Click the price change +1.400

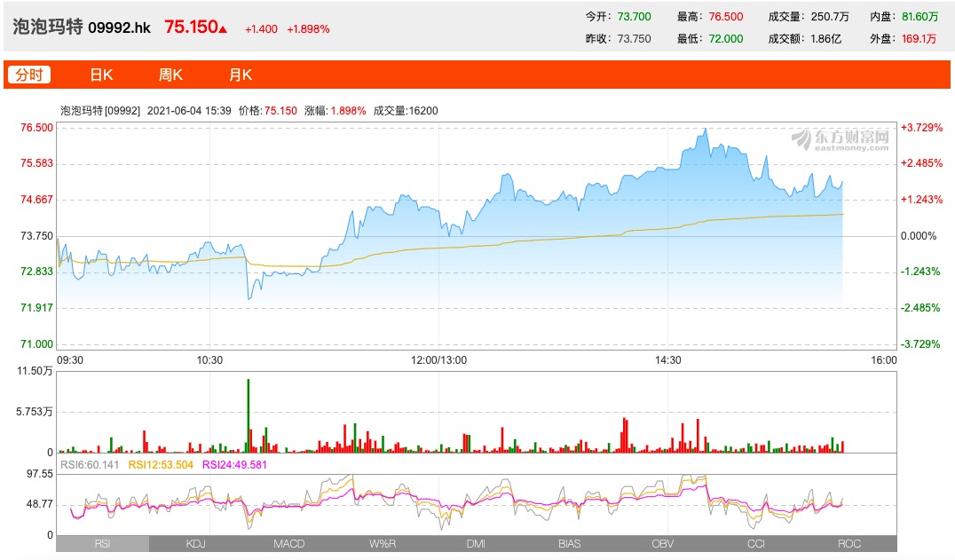click(261, 29)
